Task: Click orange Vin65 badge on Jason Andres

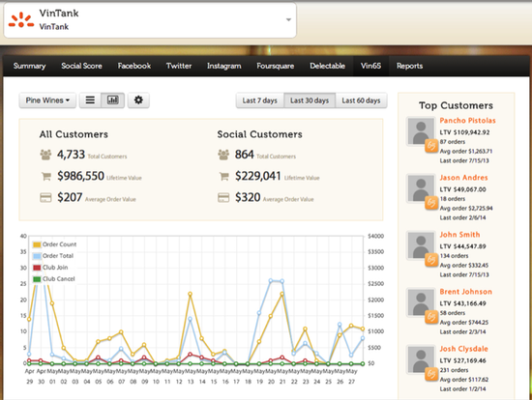Action: [431, 203]
